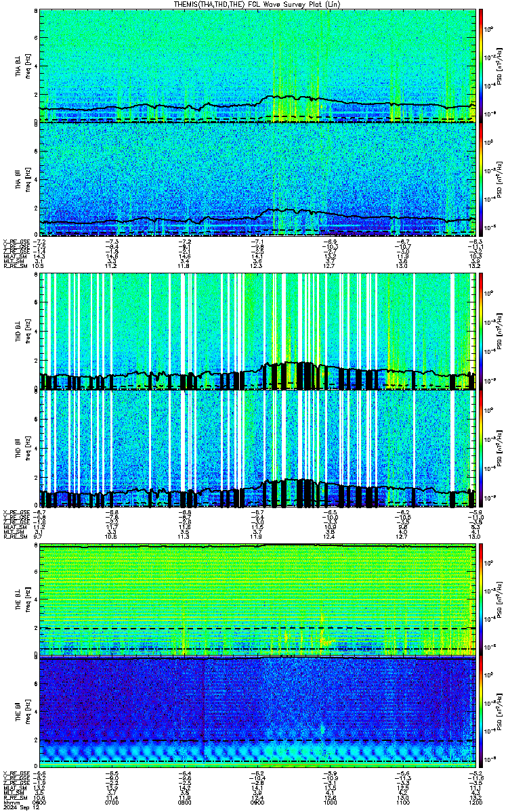Screen dimensions: 508x812
Task: Select the THE B-parallel spectrogram panel
Action: (258, 713)
